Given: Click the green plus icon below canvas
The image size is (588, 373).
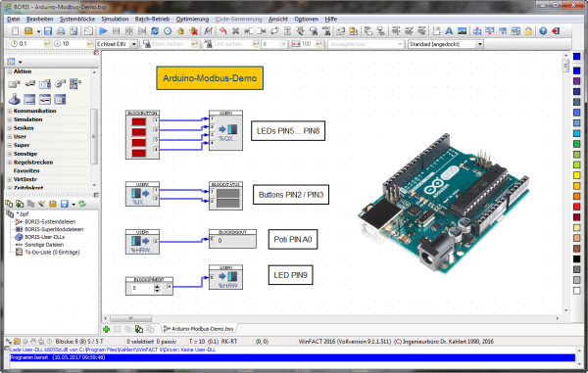Looking at the screenshot, I should [107, 329].
